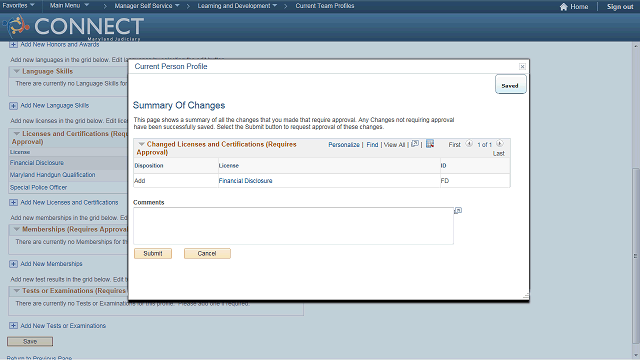Open the Main Menu dropdown
The height and width of the screenshot is (360, 640).
(x=69, y=6)
